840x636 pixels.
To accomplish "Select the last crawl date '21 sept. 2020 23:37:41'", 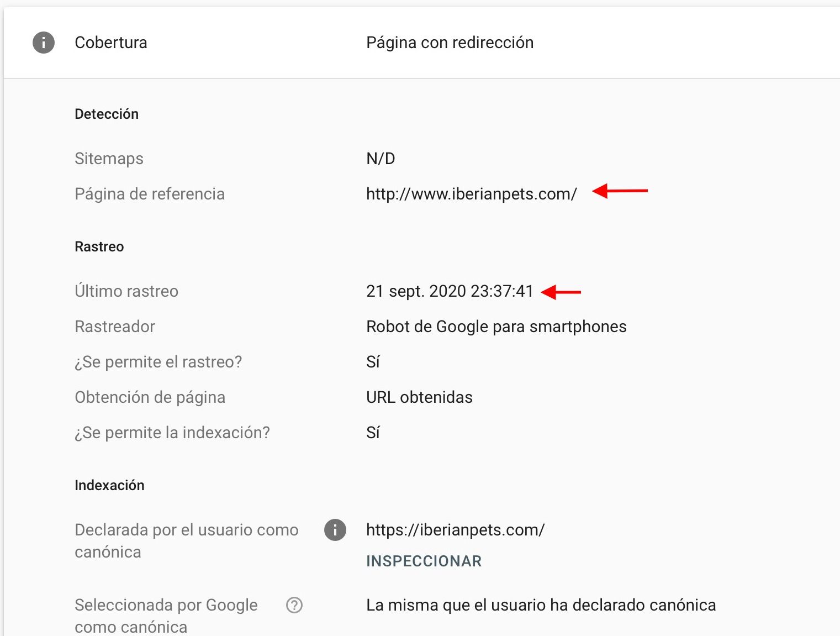I will point(450,291).
